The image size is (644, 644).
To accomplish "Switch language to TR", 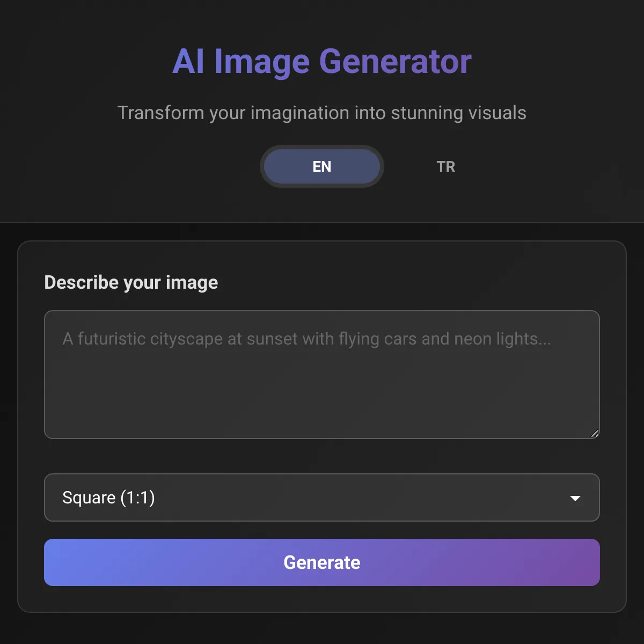I will point(445,166).
